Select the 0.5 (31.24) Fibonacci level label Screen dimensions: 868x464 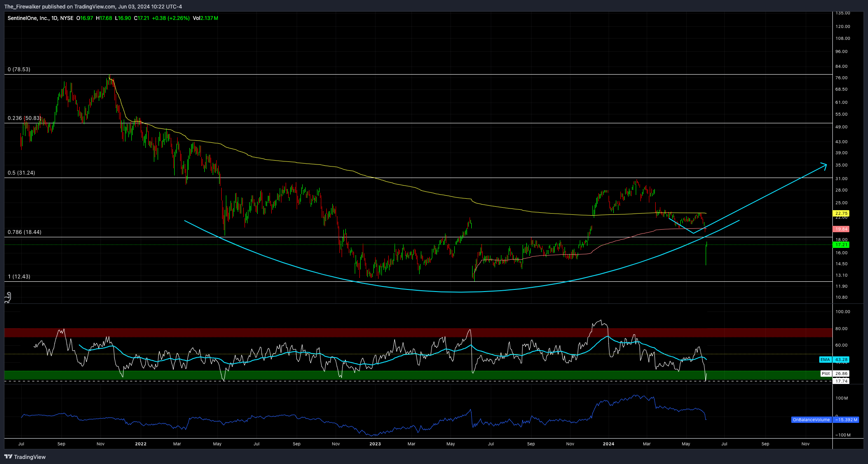click(x=21, y=173)
